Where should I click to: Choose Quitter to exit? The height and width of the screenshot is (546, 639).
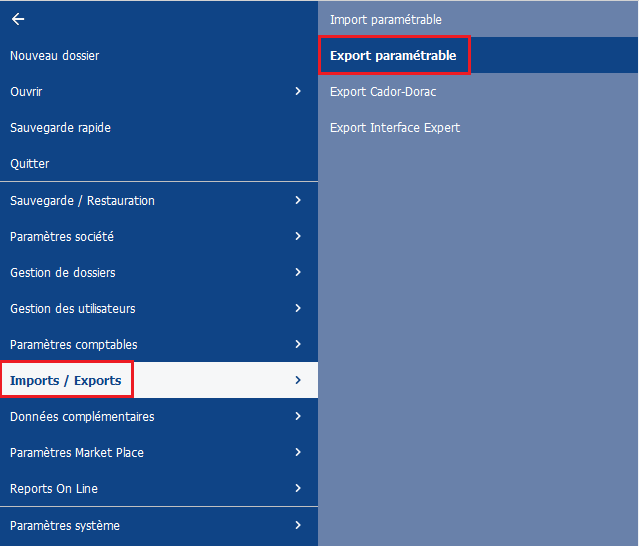click(30, 164)
